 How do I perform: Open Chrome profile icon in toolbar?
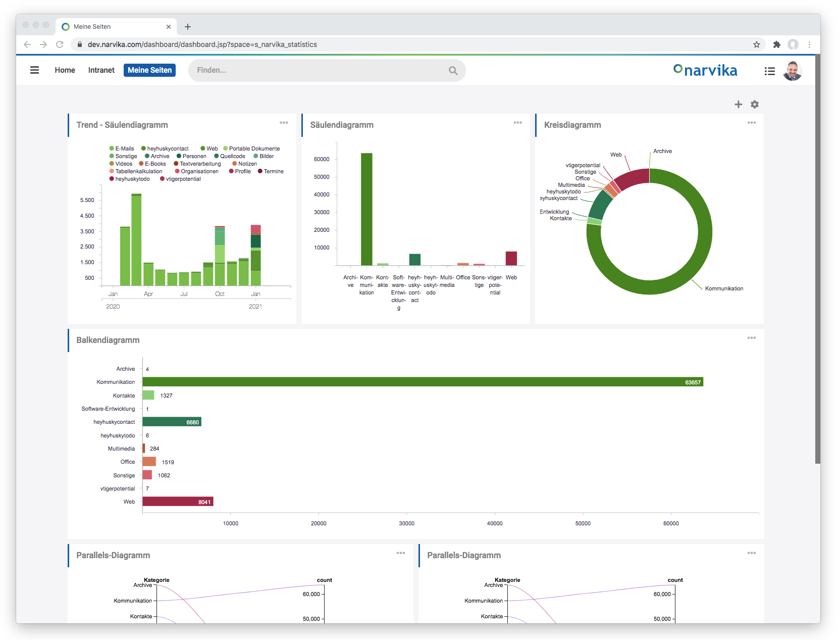(793, 44)
